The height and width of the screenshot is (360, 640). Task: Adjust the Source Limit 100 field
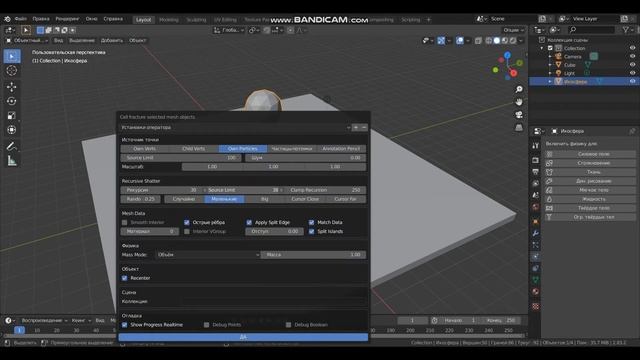coord(181,158)
